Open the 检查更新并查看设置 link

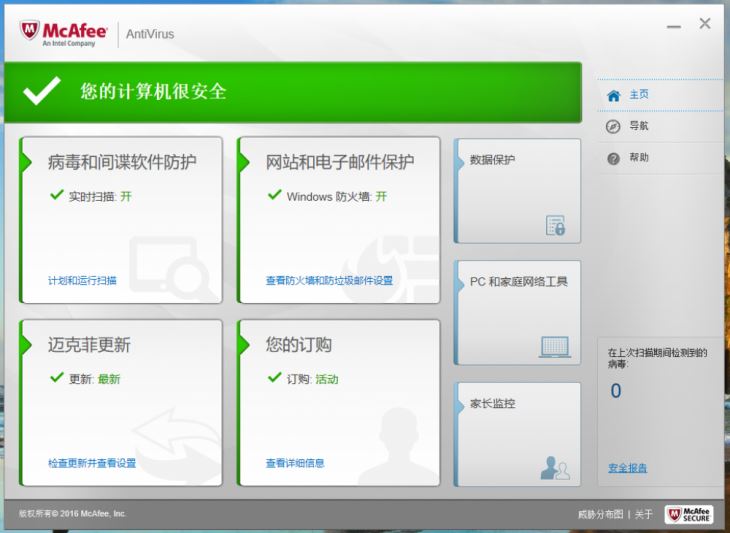pos(92,463)
